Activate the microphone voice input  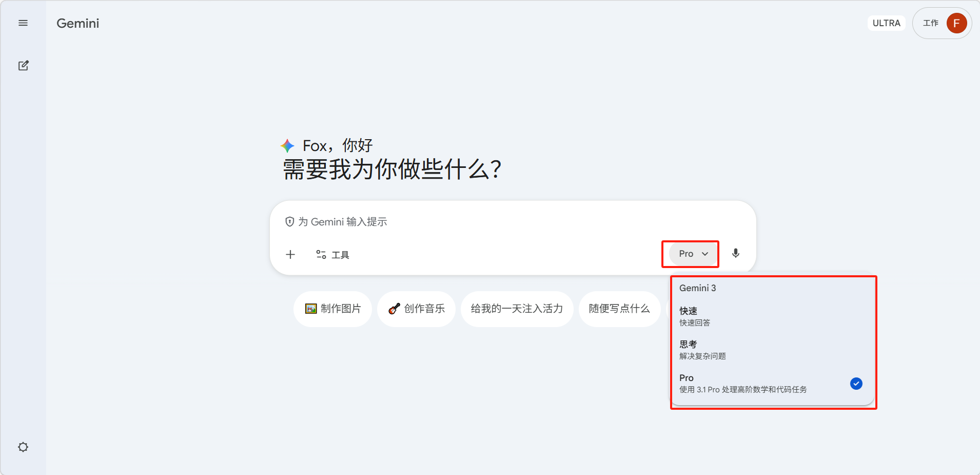coord(736,254)
